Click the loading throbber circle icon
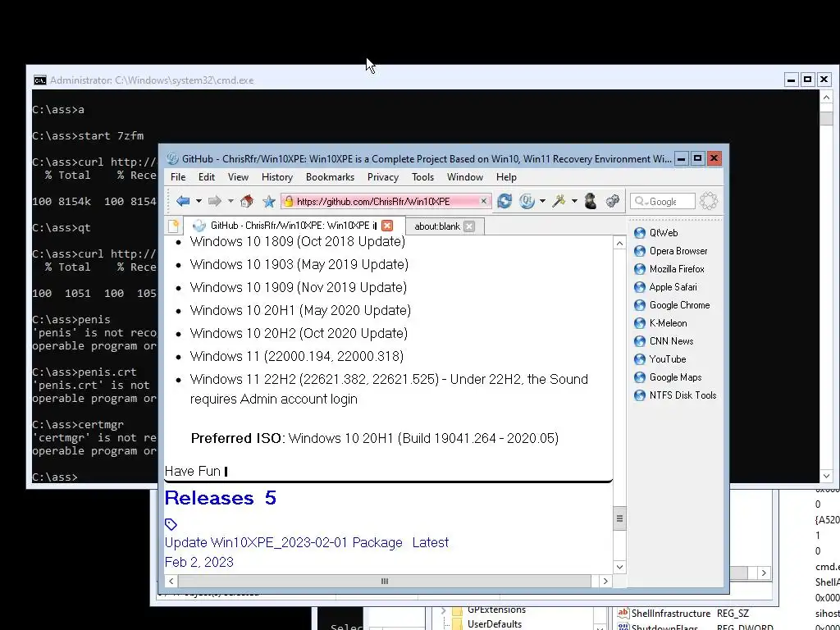The width and height of the screenshot is (840, 630). click(708, 202)
